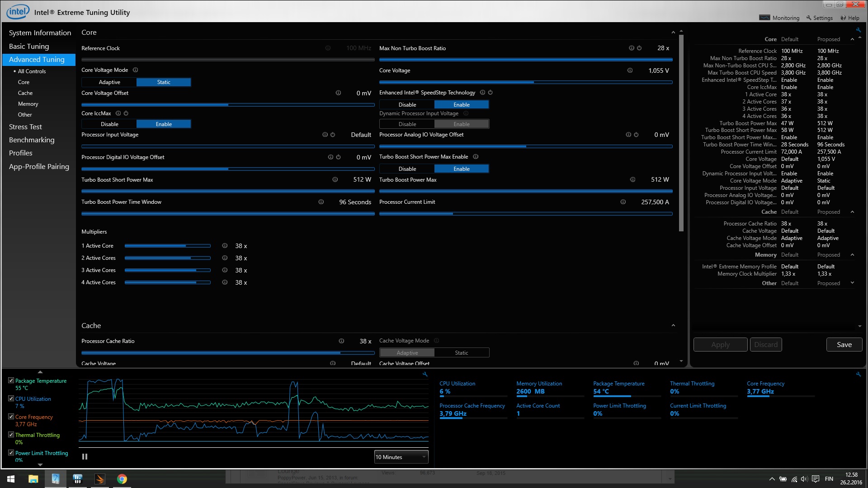Select Memory under Advanced Tuning
868x488 pixels.
click(x=28, y=104)
